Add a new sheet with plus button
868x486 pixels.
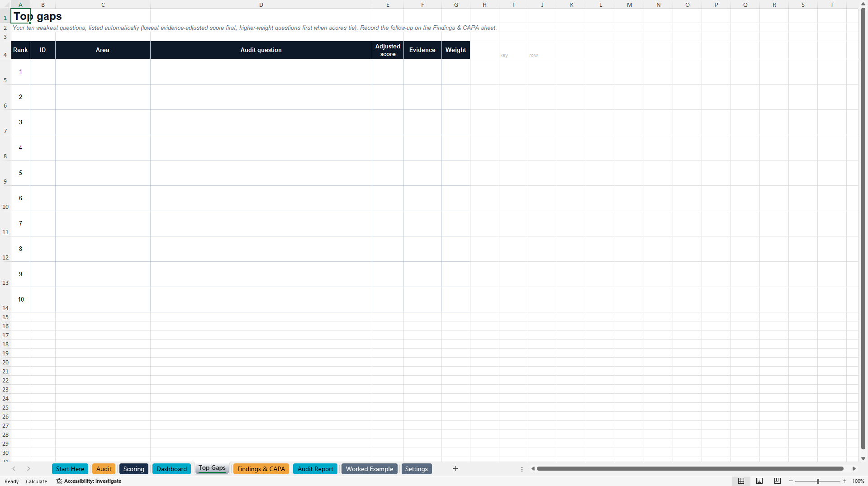click(455, 469)
